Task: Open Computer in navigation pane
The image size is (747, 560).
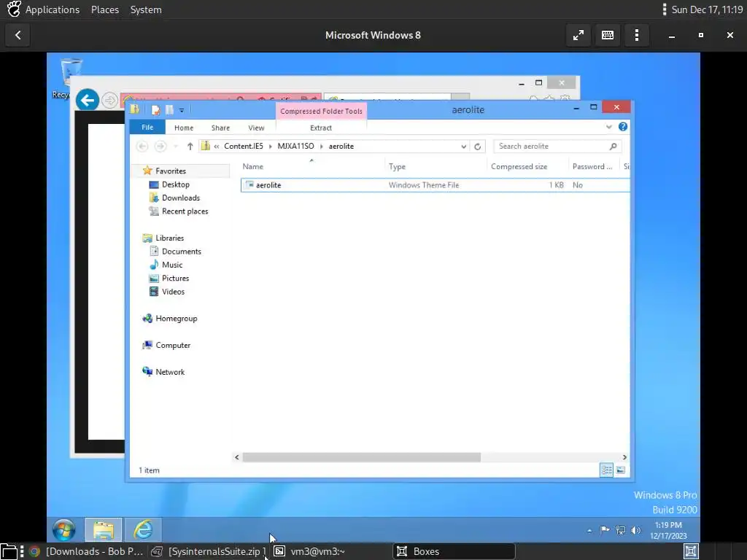Action: [x=173, y=345]
